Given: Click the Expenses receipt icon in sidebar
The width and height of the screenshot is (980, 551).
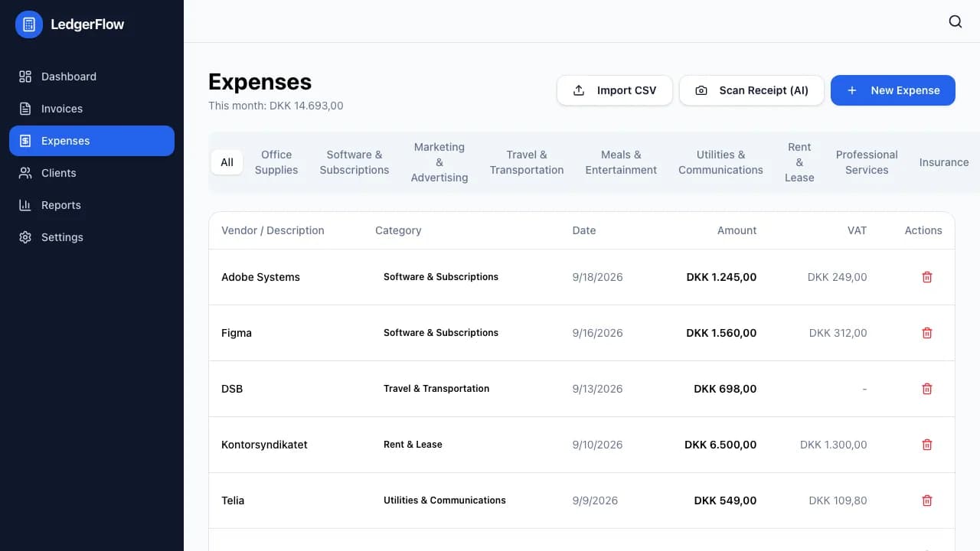Looking at the screenshot, I should pos(25,141).
